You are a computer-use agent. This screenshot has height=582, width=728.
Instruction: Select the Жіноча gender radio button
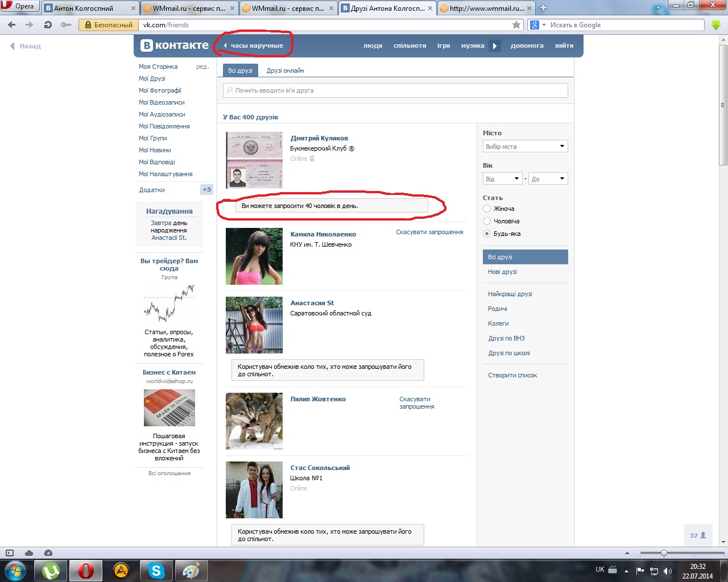[x=487, y=209]
